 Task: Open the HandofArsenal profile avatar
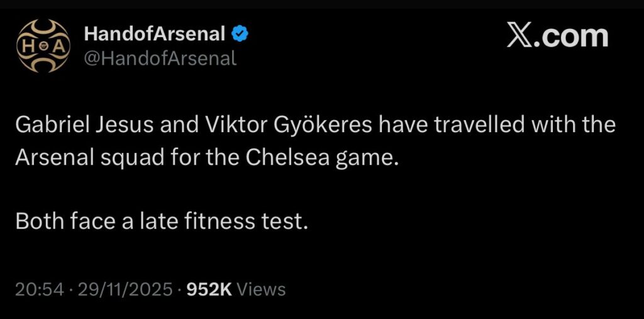coord(42,45)
